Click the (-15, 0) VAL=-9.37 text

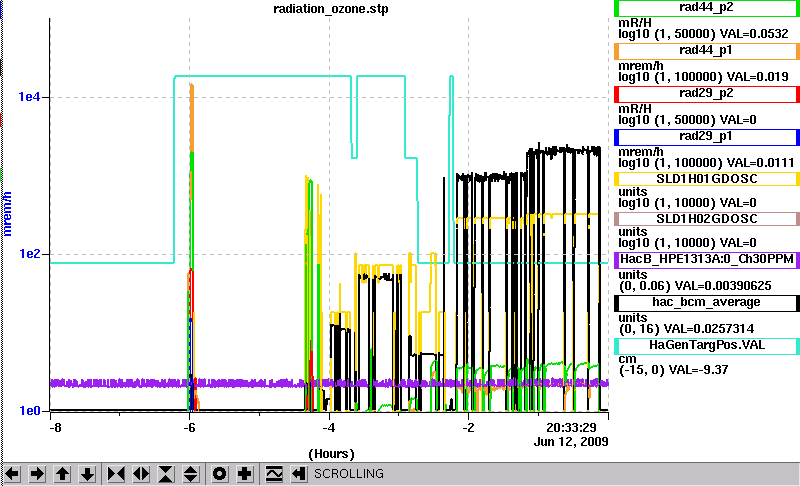tap(673, 370)
